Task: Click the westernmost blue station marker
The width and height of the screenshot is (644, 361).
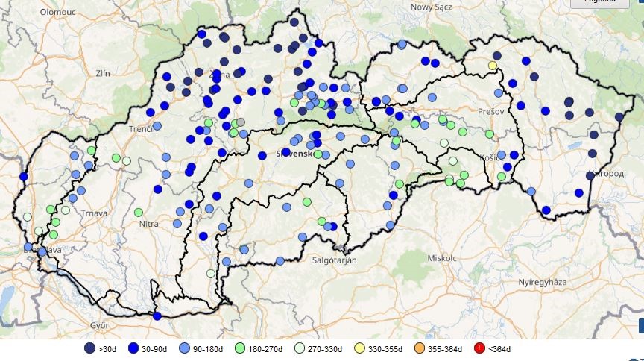Action: click(x=24, y=177)
